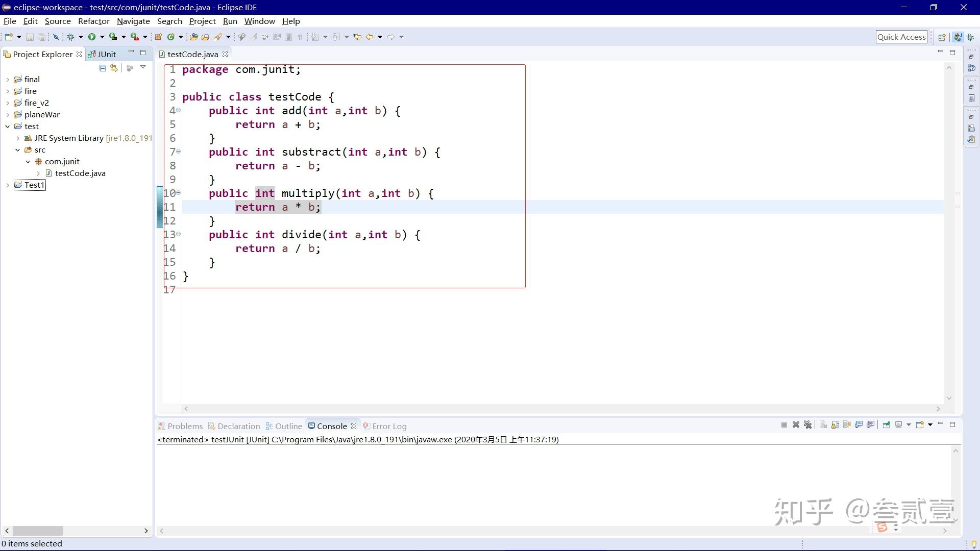Click the Save All toolbar icon
Viewport: 980px width, 551px height.
[41, 37]
